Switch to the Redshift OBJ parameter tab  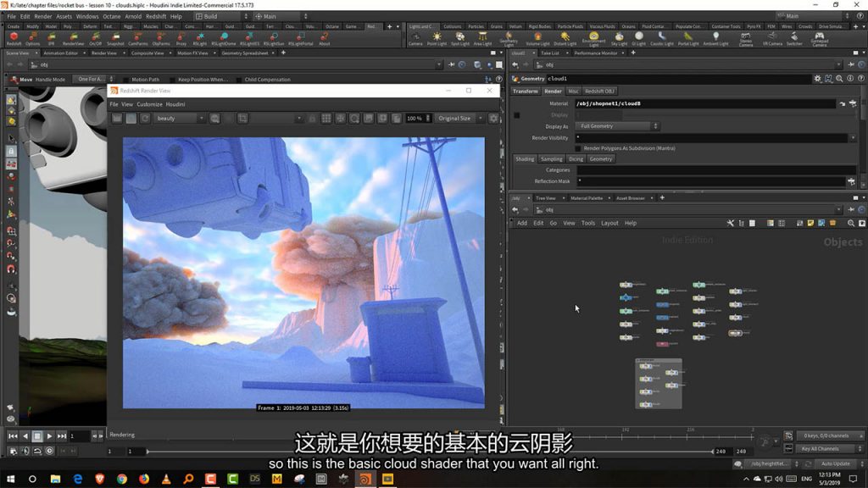599,91
